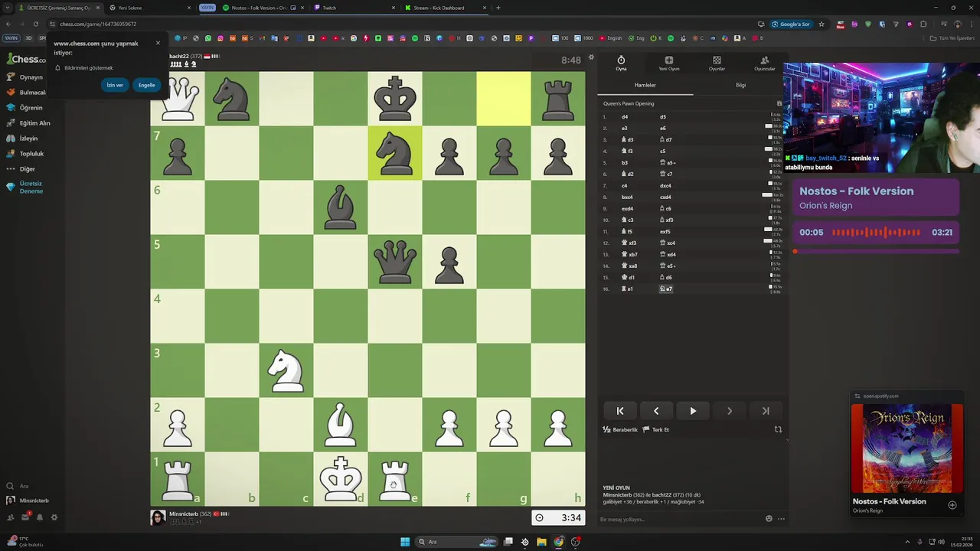Play through the moves
The image size is (980, 551).
693,411
